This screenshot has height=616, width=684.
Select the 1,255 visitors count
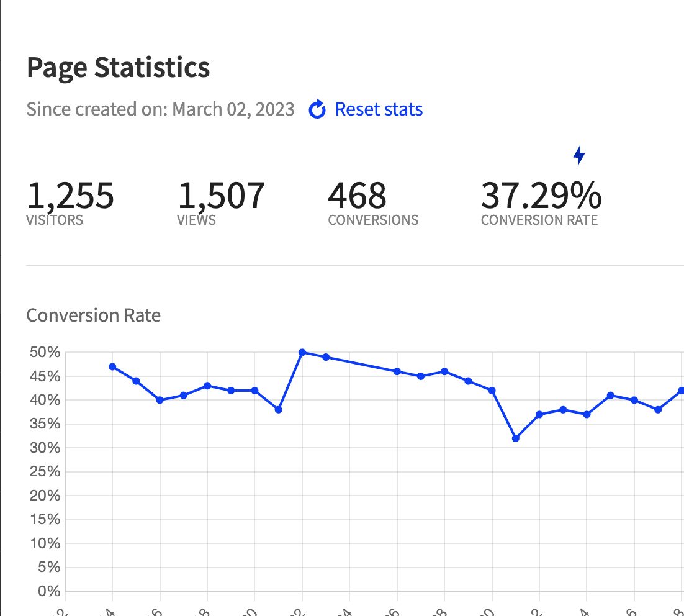coord(70,196)
